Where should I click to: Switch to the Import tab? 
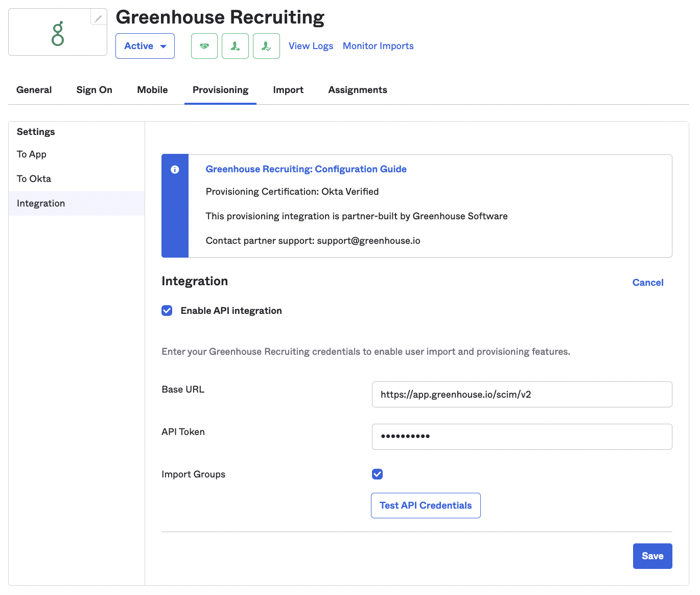tap(288, 90)
